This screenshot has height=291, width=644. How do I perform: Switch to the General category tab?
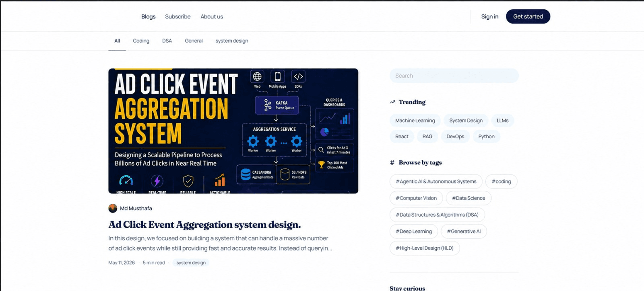point(194,41)
